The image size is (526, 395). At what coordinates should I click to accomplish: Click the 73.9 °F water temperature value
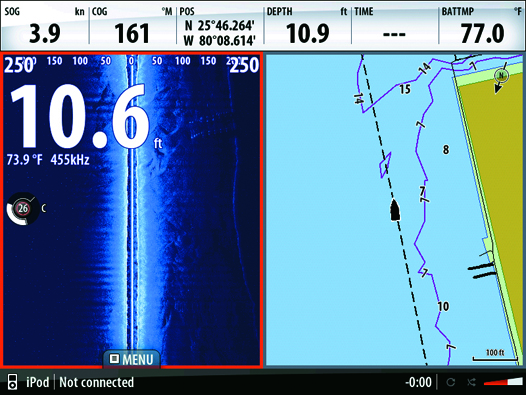(x=24, y=160)
